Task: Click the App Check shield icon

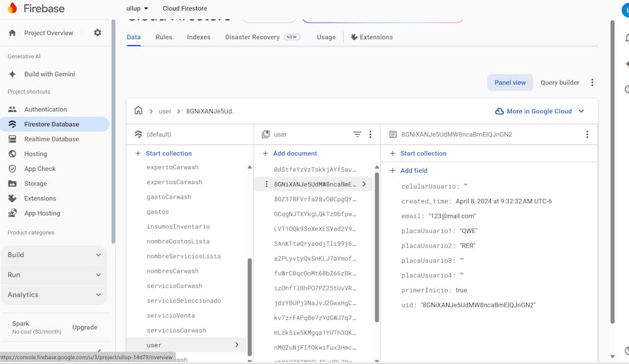Action: 13,168
